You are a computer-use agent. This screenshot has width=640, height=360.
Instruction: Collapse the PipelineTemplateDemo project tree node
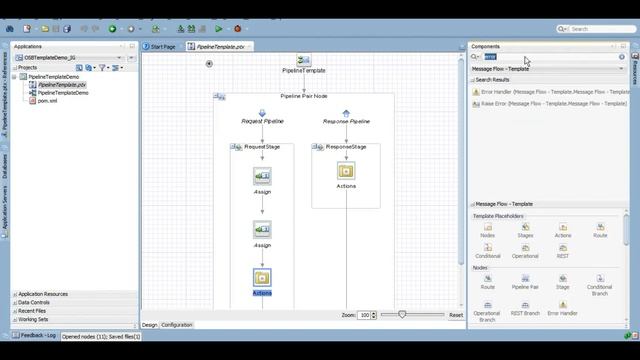15,77
